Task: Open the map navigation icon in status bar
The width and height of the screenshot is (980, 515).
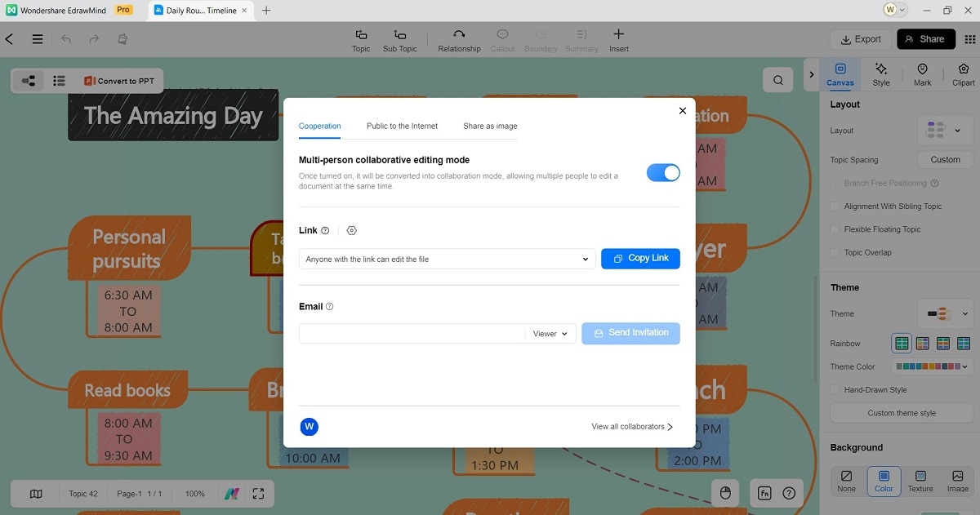Action: [x=35, y=493]
